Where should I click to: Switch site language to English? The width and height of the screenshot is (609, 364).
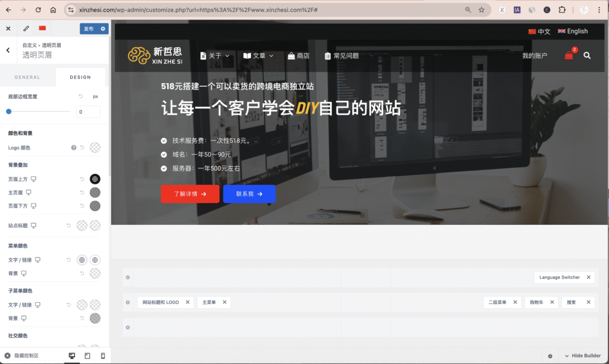(573, 31)
